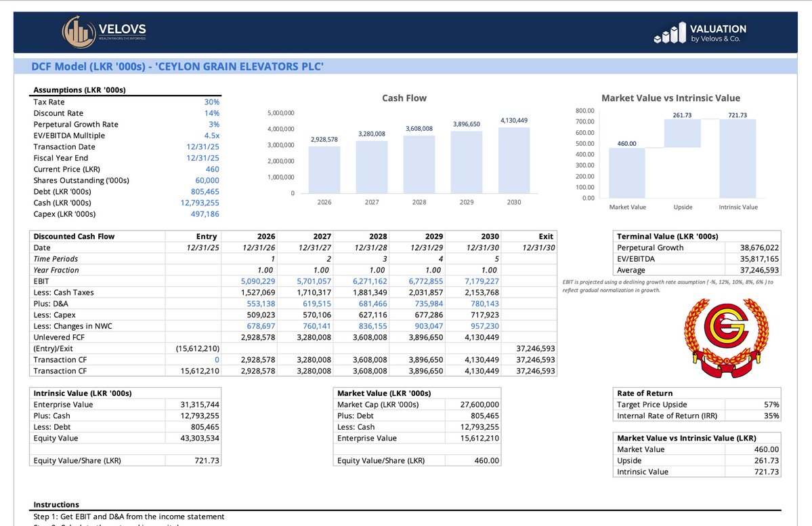Click the 2026 bar in Cash Flow chart
This screenshot has height=526, width=812.
(x=324, y=170)
